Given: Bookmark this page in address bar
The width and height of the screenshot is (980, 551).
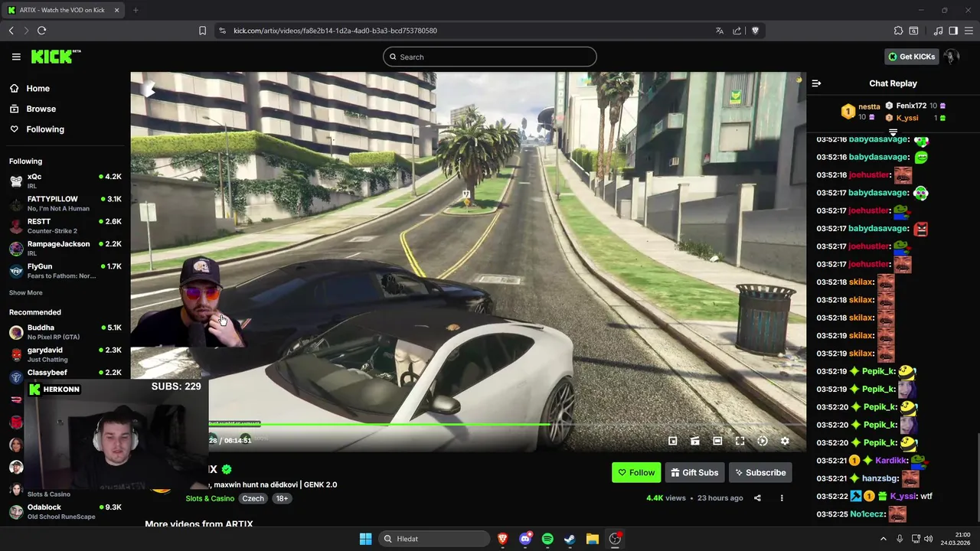Looking at the screenshot, I should [202, 31].
